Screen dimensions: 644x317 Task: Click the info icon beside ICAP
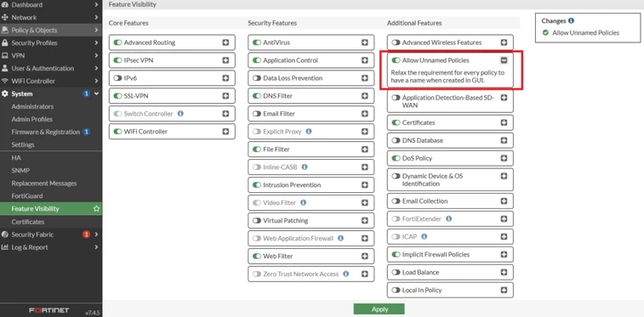point(425,236)
